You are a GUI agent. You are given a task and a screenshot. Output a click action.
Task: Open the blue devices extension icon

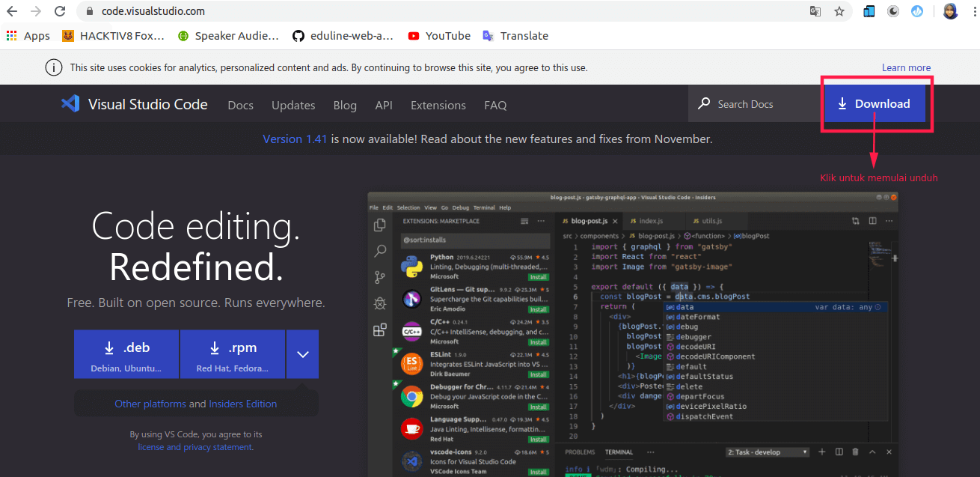pyautogui.click(x=869, y=11)
